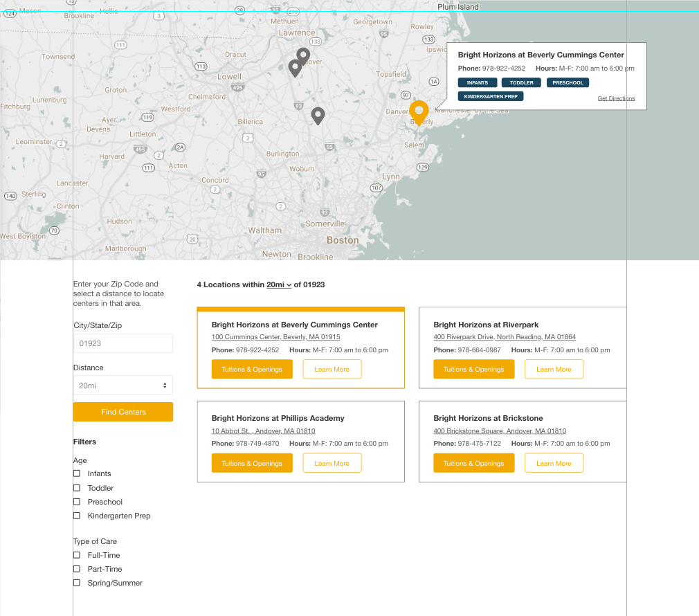Click the Route 70 shield near West Boylston
This screenshot has height=616, width=699.
click(54, 230)
